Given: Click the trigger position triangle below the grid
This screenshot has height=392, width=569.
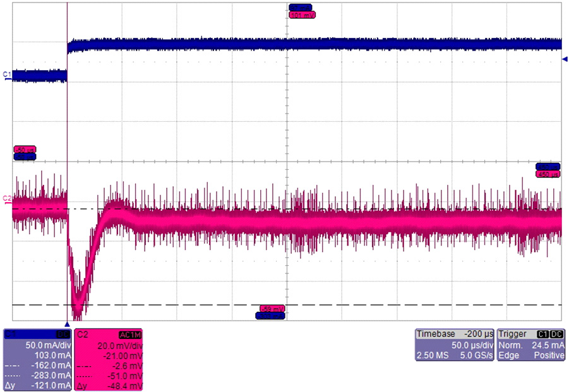Looking at the screenshot, I should click(x=67, y=323).
